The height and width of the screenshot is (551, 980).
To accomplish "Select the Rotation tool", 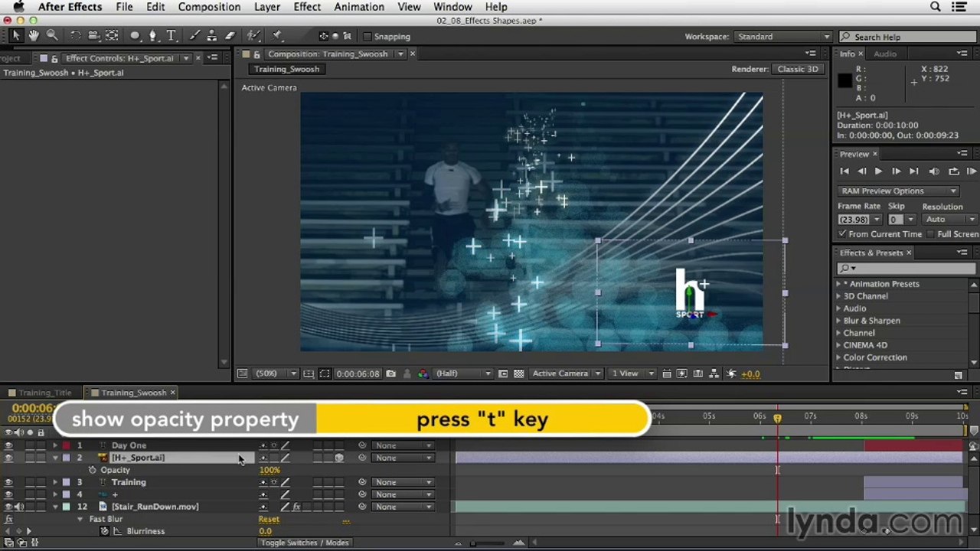I will [x=76, y=36].
